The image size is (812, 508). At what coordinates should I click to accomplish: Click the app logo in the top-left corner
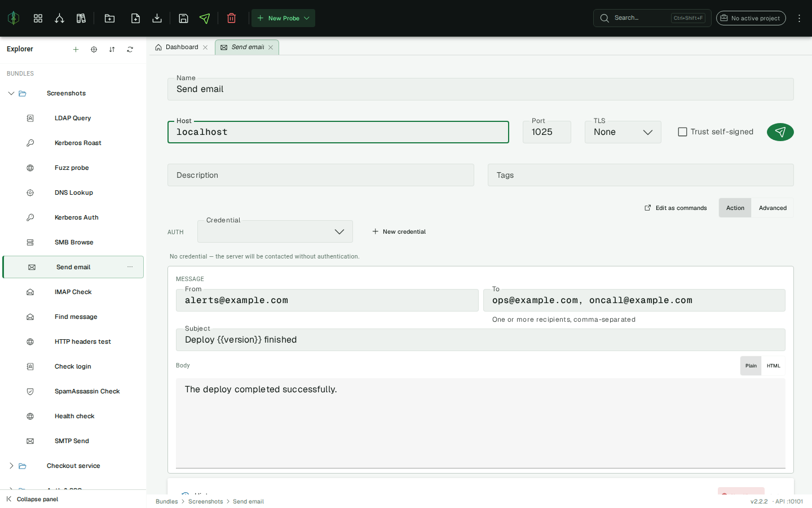[x=14, y=18]
